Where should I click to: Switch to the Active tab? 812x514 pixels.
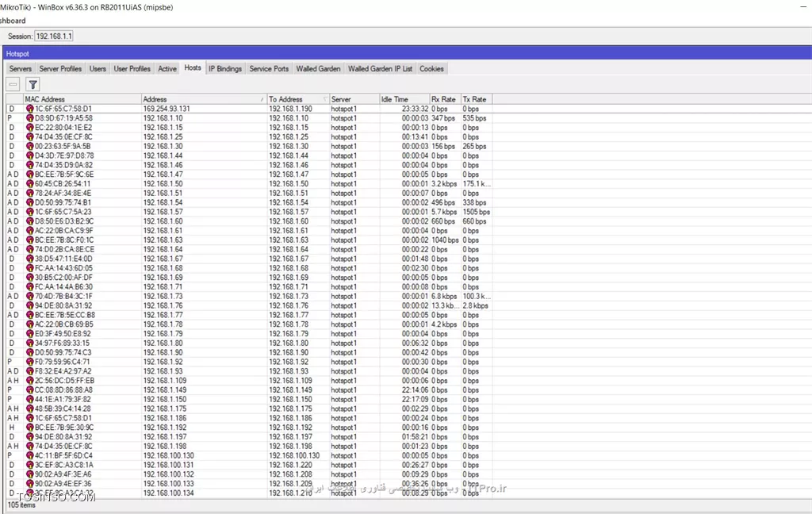(x=167, y=68)
